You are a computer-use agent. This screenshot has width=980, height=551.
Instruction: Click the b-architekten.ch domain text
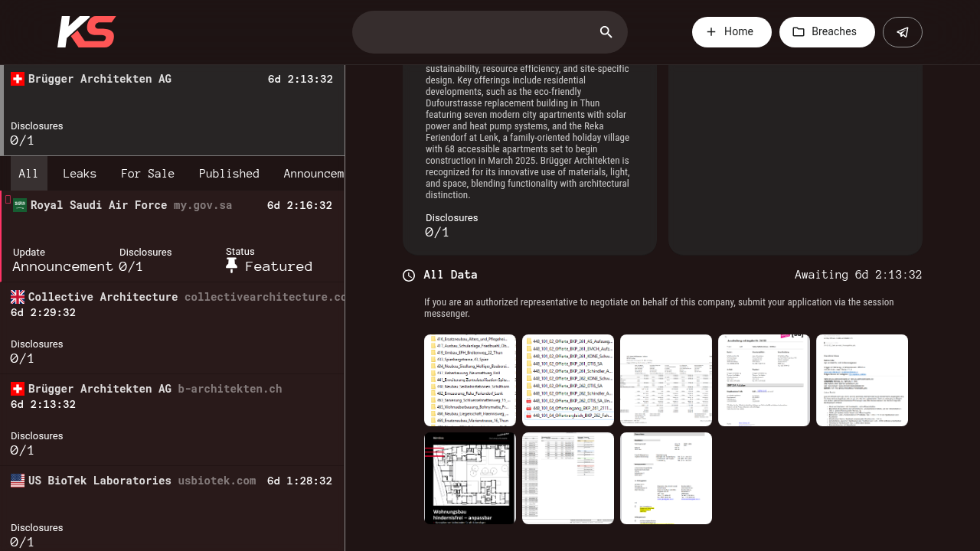(x=230, y=389)
